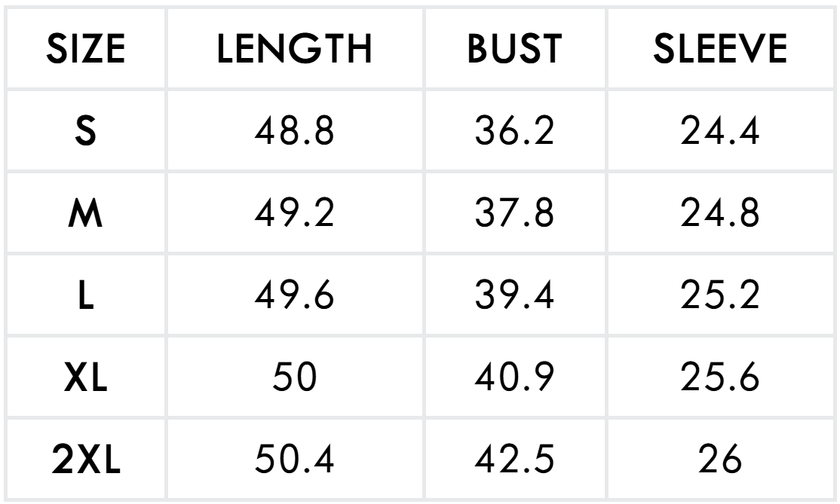Select sleeve value 24.8 cell

pos(719,213)
